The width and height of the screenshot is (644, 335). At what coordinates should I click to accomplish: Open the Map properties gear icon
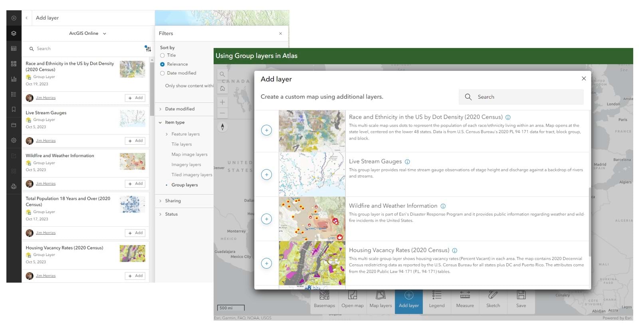point(14,140)
